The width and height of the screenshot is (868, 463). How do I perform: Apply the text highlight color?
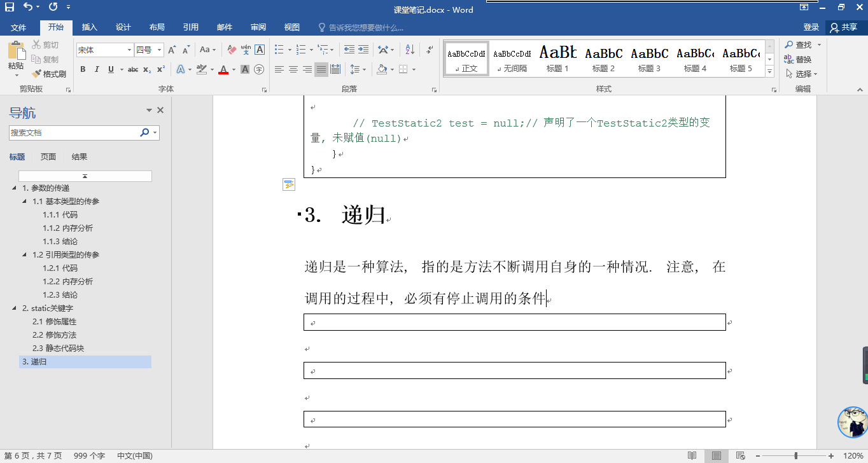pyautogui.click(x=201, y=70)
